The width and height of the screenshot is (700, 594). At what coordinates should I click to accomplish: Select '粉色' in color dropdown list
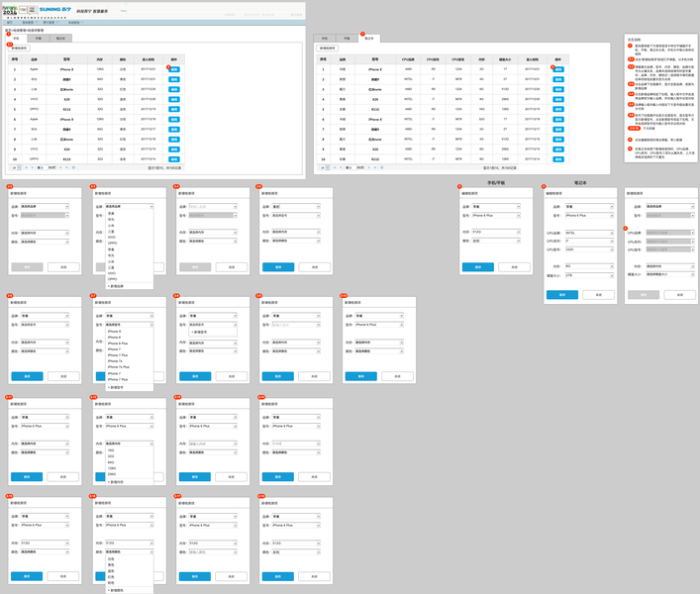(111, 583)
